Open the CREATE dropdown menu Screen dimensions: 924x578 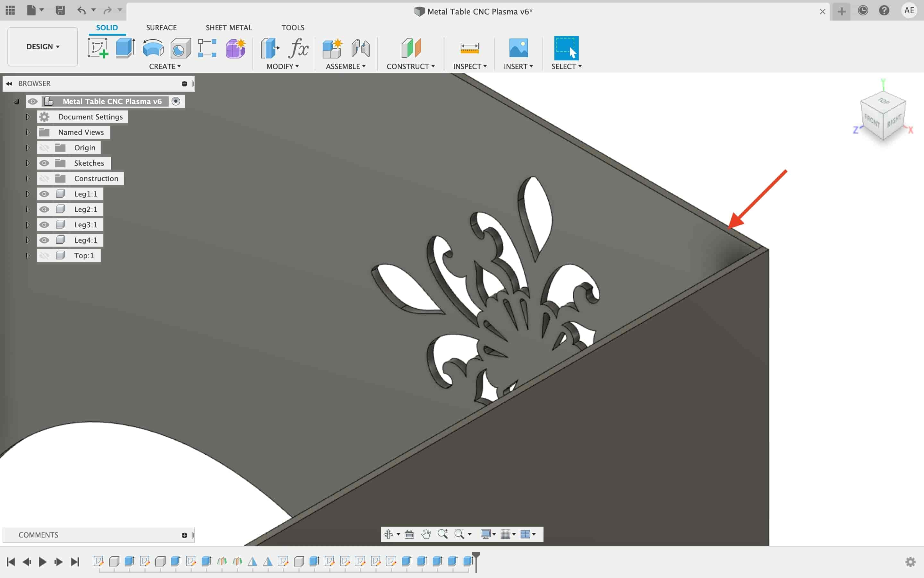[165, 66]
